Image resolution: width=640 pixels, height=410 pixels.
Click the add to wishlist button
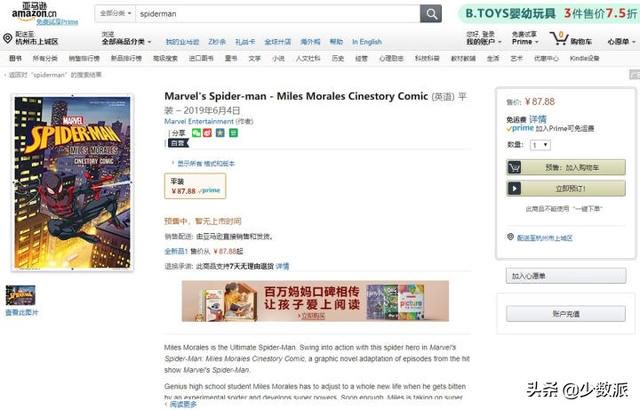[x=566, y=276]
